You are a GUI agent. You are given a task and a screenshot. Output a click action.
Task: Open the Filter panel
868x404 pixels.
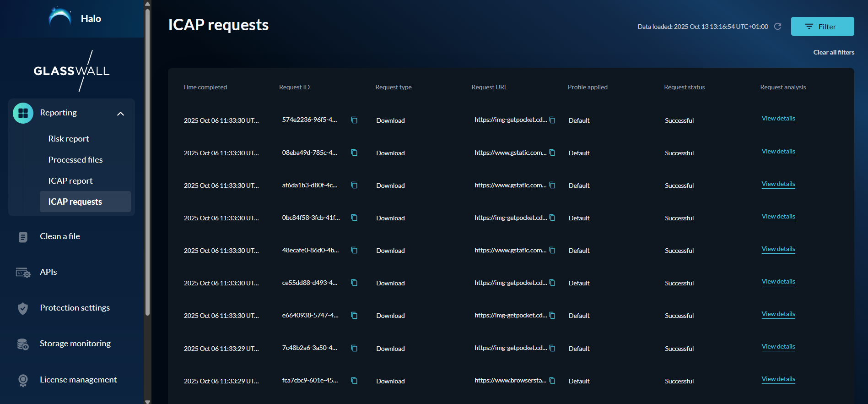click(822, 27)
